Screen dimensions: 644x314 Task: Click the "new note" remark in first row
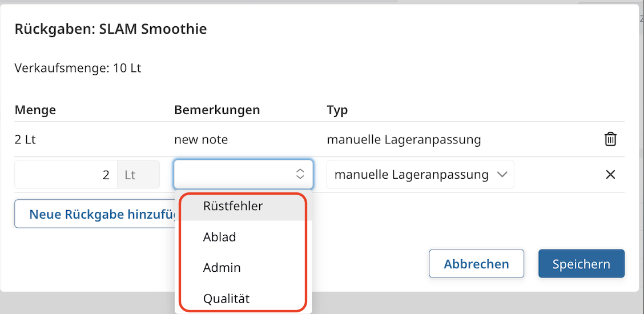tap(201, 139)
